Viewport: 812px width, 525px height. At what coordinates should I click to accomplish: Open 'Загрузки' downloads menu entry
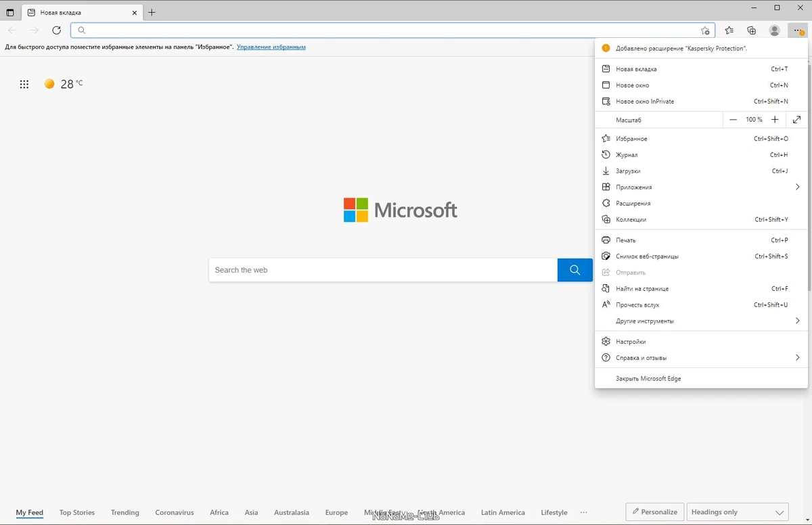(x=701, y=171)
